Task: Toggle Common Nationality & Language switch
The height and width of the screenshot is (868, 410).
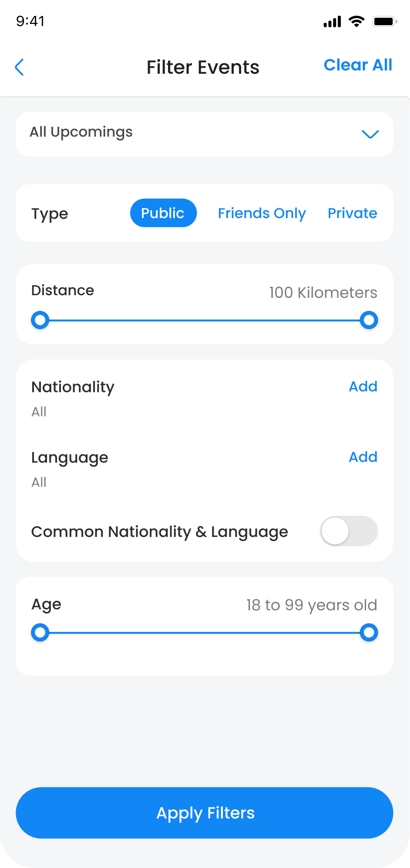Action: (349, 531)
